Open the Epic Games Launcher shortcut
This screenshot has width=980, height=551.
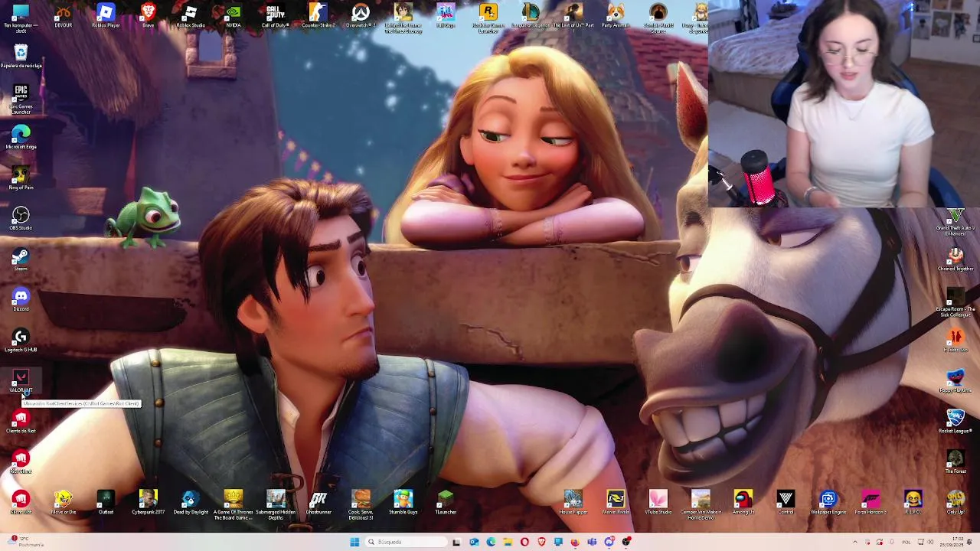pyautogui.click(x=21, y=99)
